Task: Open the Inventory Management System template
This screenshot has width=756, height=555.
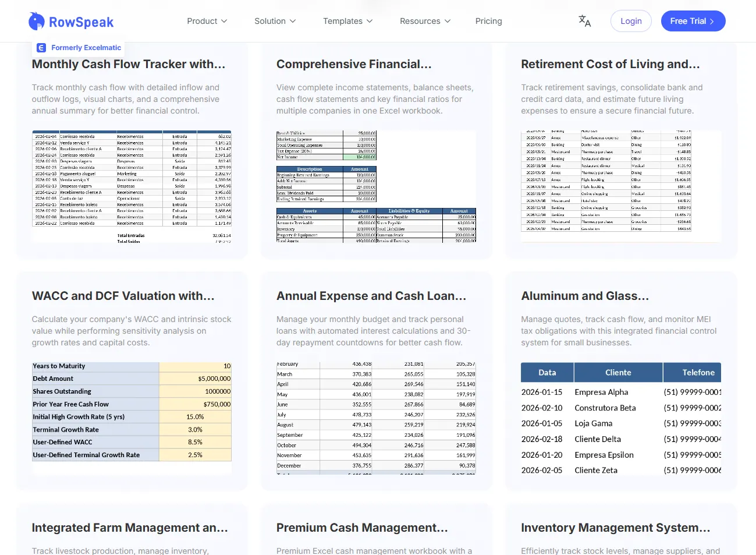Action: coord(615,528)
